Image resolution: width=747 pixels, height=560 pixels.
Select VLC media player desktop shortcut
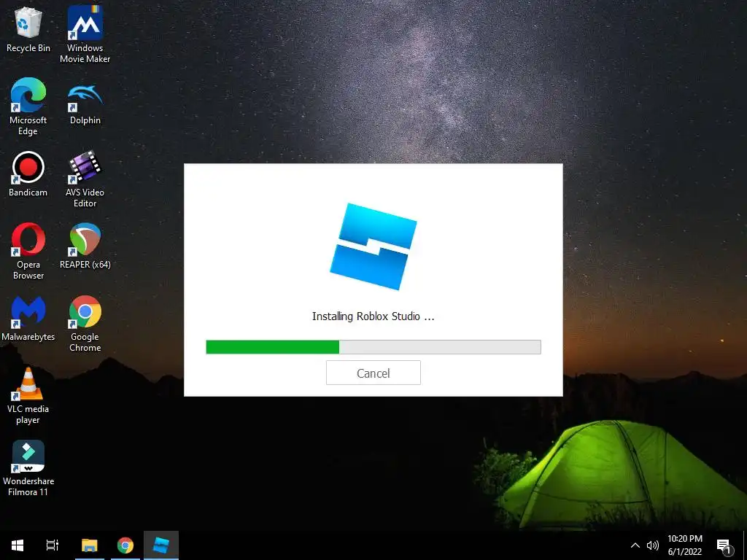tap(28, 396)
